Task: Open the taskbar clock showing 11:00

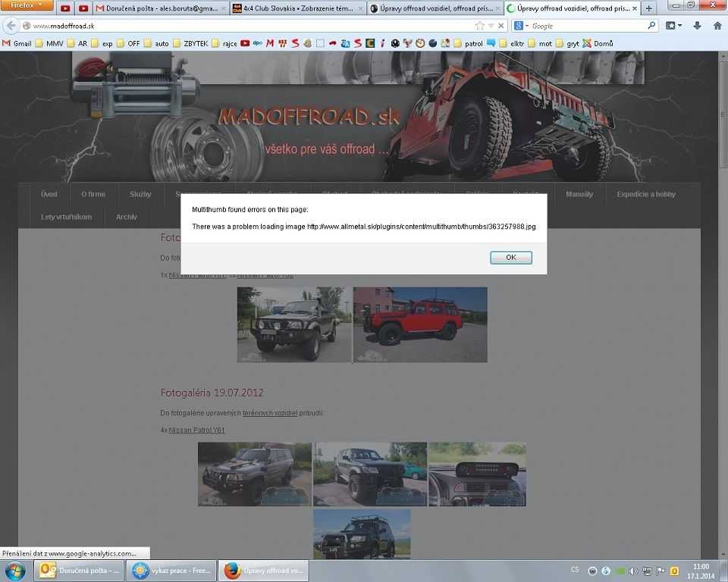Action: (701, 571)
